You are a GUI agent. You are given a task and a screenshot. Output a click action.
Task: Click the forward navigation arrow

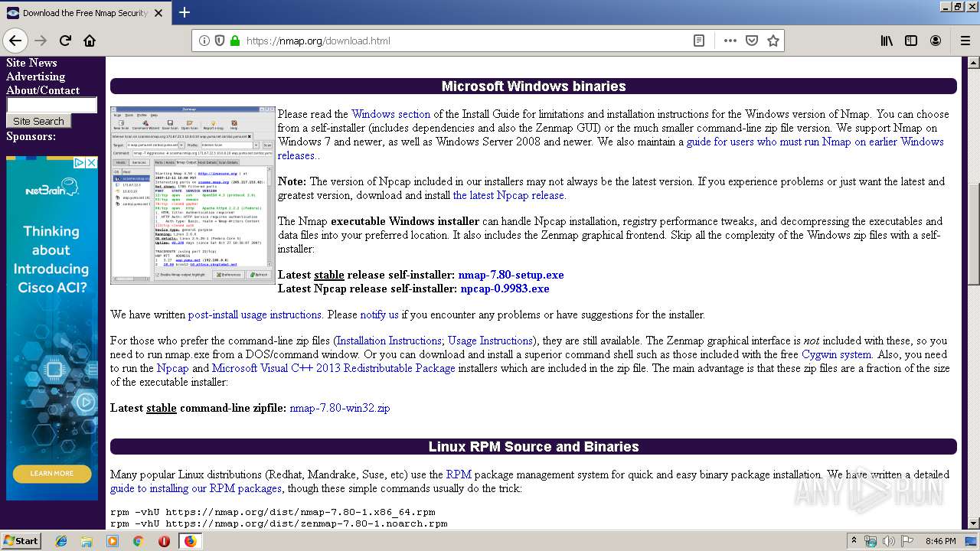point(41,41)
